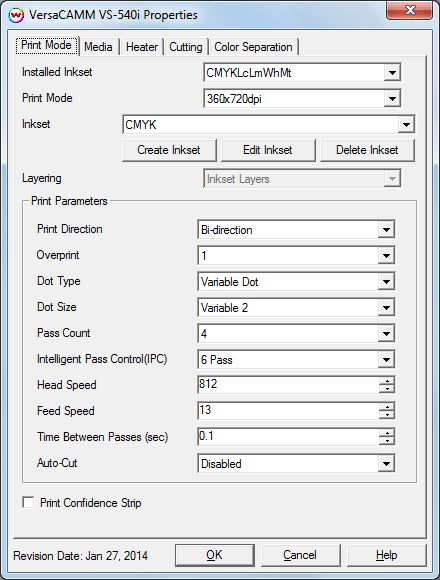
Task: Click the Edit Inkset button
Action: (268, 150)
